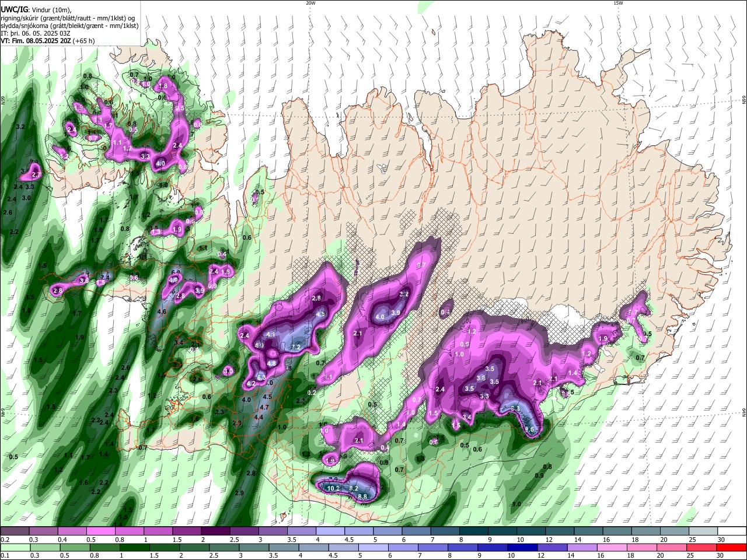Click the 10.2 precipitation value on south coast
The image size is (747, 560).
pos(333,488)
